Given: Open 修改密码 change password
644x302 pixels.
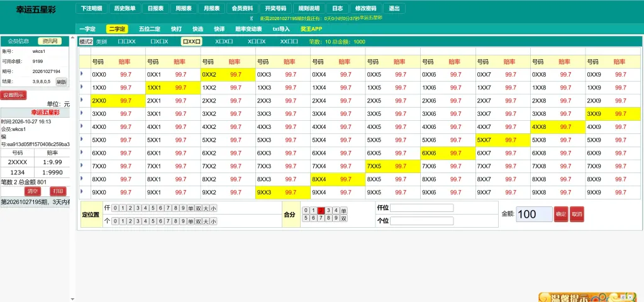Looking at the screenshot, I should pyautogui.click(x=365, y=8).
